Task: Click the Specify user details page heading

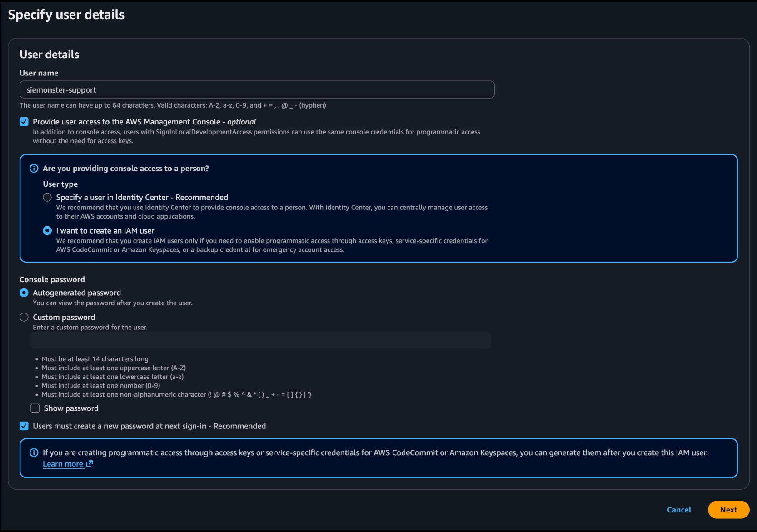Action: [x=66, y=15]
